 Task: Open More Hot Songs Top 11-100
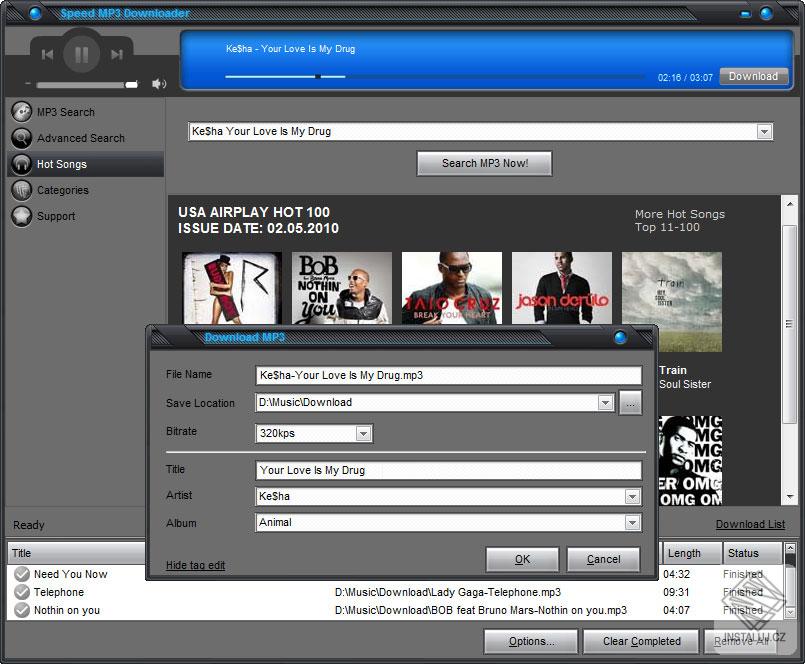pyautogui.click(x=680, y=220)
